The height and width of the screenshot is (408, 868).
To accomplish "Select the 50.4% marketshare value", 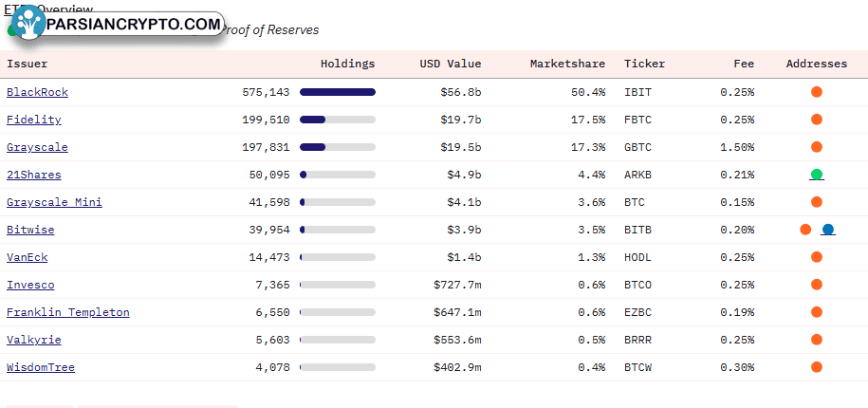I will tap(588, 92).
